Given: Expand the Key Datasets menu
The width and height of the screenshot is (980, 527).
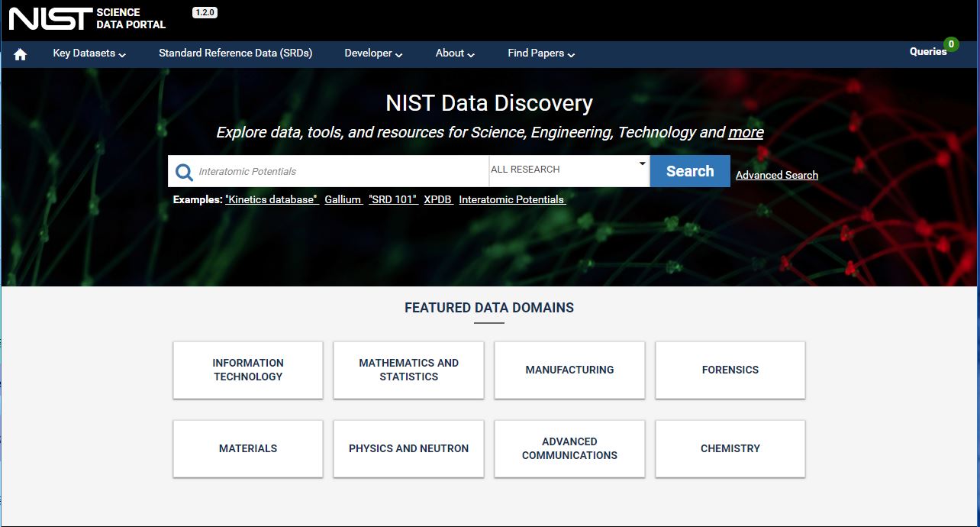Looking at the screenshot, I should tap(89, 53).
